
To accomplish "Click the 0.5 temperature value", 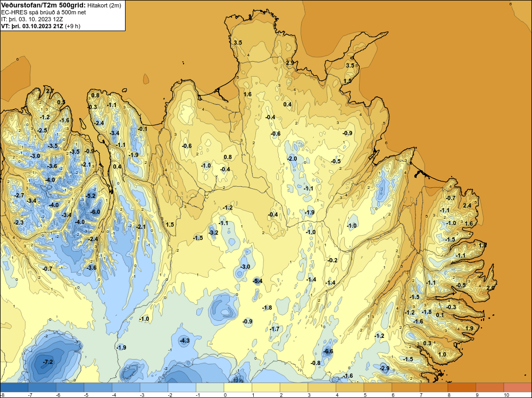I will tap(61, 103).
